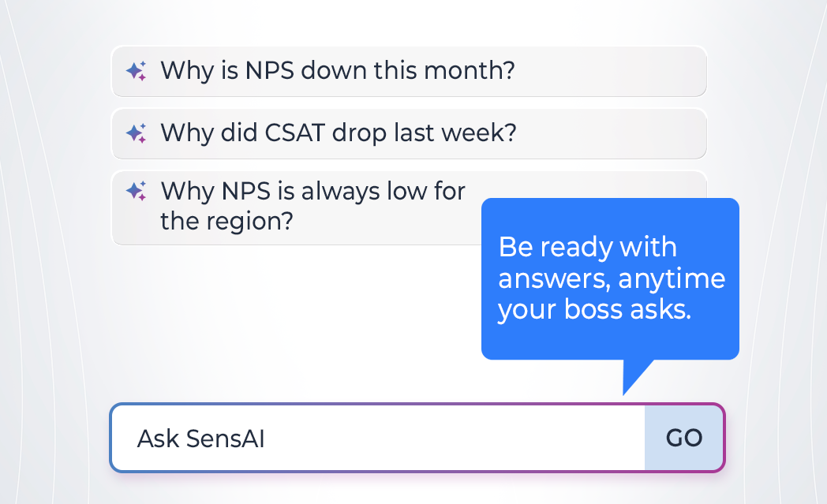The height and width of the screenshot is (504, 827).
Task: Select the "Why is NPS down this month?" suggestion
Action: click(x=338, y=71)
